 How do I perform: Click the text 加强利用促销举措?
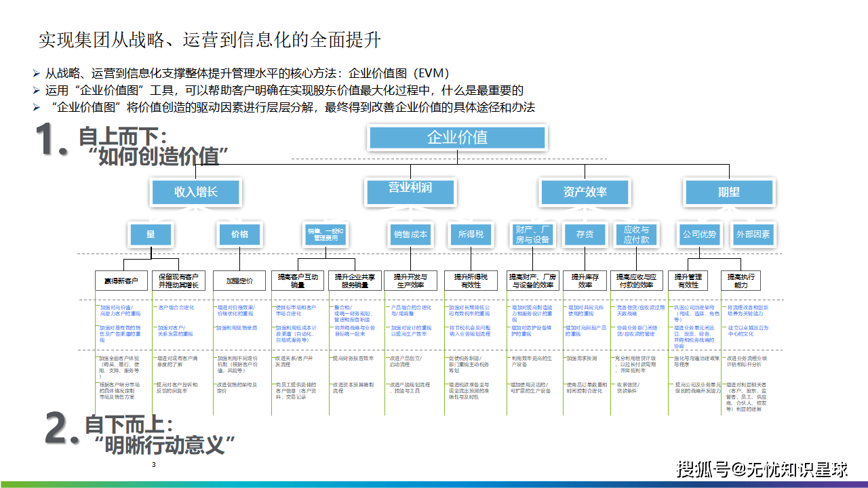pos(236,328)
